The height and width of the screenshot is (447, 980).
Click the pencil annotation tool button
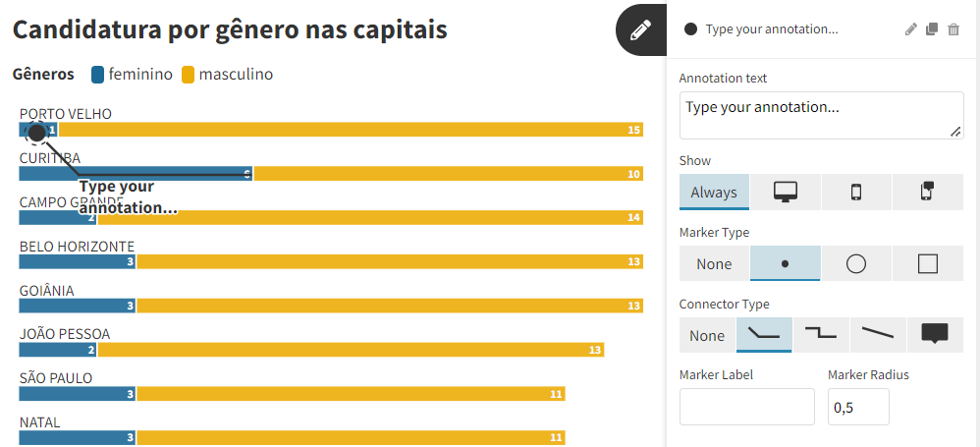640,30
